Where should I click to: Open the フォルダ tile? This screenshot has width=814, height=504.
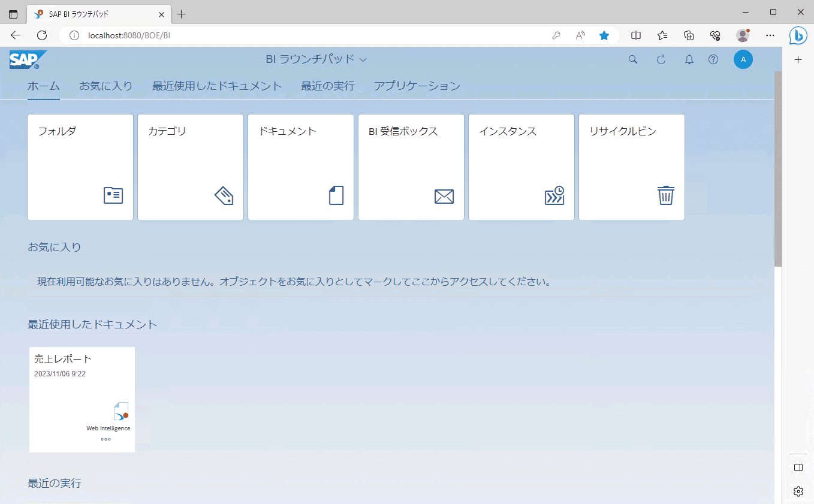(x=80, y=167)
